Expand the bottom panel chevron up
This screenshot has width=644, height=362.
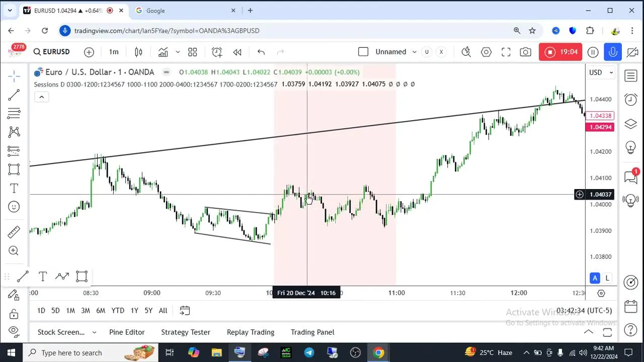coord(588,332)
